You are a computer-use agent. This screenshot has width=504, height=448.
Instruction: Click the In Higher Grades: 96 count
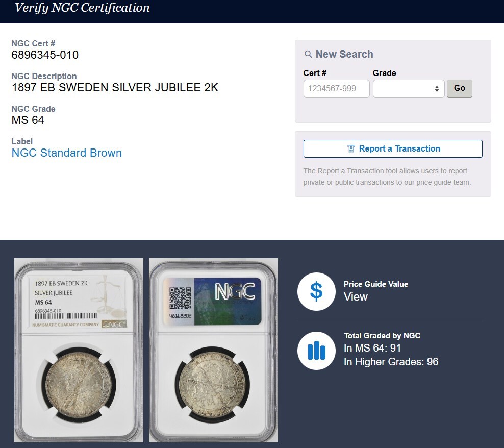[391, 362]
